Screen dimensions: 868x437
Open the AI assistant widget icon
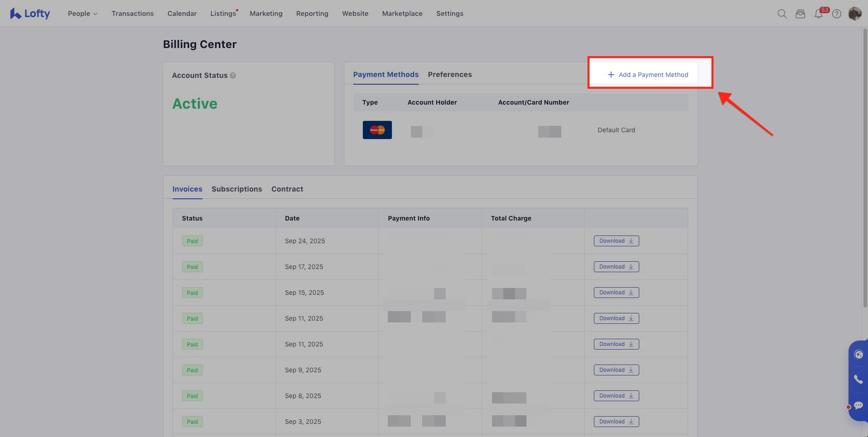[x=858, y=354]
